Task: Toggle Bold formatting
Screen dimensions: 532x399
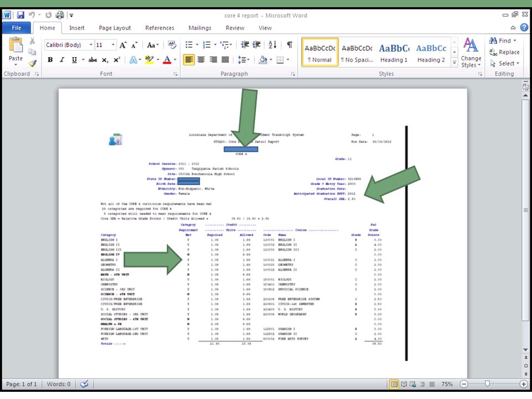Action: [x=50, y=60]
